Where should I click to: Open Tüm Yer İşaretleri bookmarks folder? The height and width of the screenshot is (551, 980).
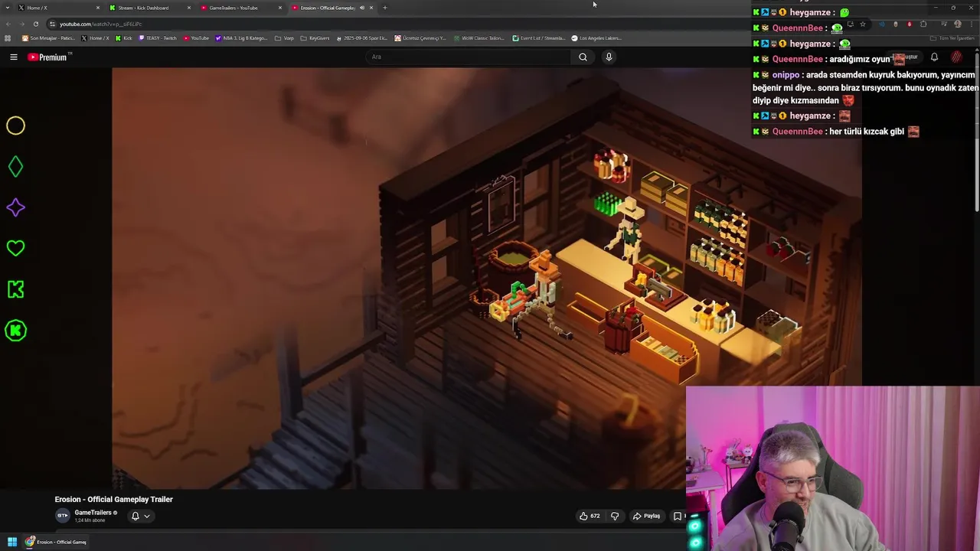pyautogui.click(x=954, y=38)
